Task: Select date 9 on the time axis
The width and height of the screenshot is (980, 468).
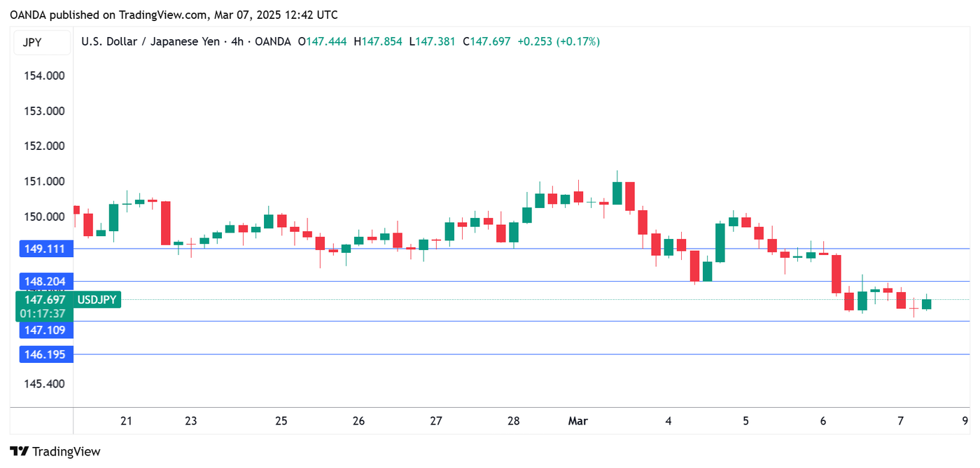Action: (965, 421)
